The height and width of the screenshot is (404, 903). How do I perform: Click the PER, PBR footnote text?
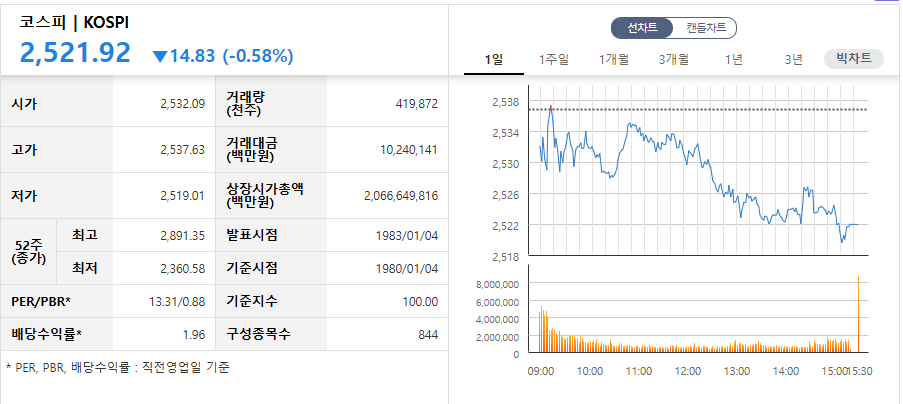(x=117, y=367)
